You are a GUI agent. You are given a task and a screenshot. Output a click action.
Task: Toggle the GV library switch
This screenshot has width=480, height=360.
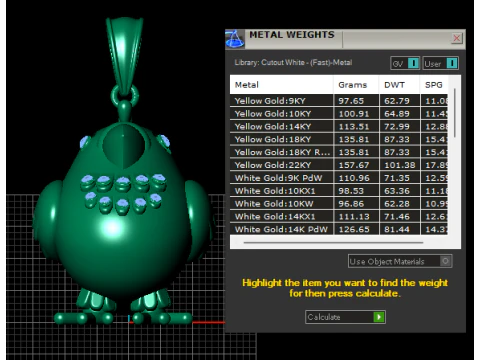[405, 63]
